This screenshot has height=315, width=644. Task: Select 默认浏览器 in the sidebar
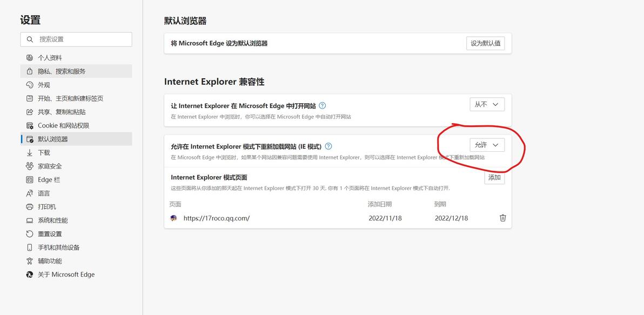(76, 139)
